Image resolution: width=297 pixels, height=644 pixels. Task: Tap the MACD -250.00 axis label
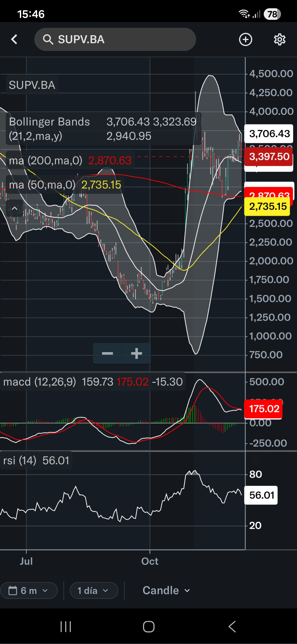click(268, 443)
